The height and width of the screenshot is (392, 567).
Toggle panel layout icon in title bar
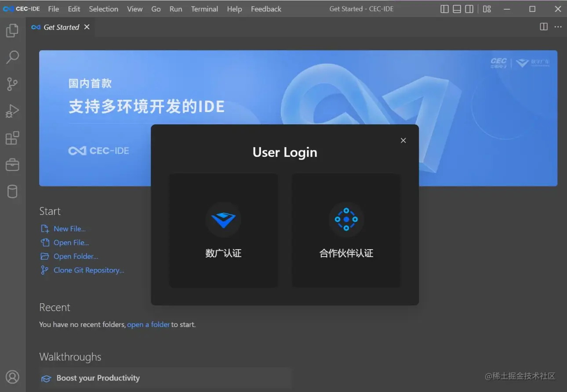pos(457,9)
